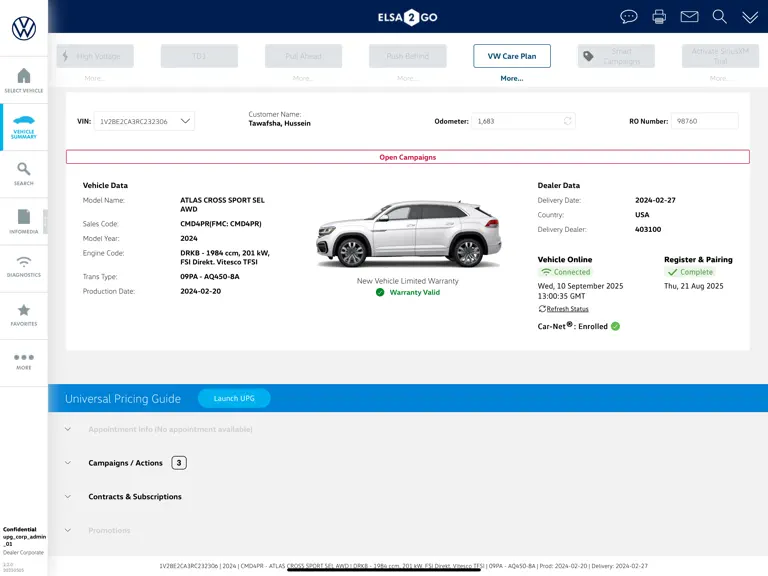Click the Warranty Valid green check

(380, 292)
